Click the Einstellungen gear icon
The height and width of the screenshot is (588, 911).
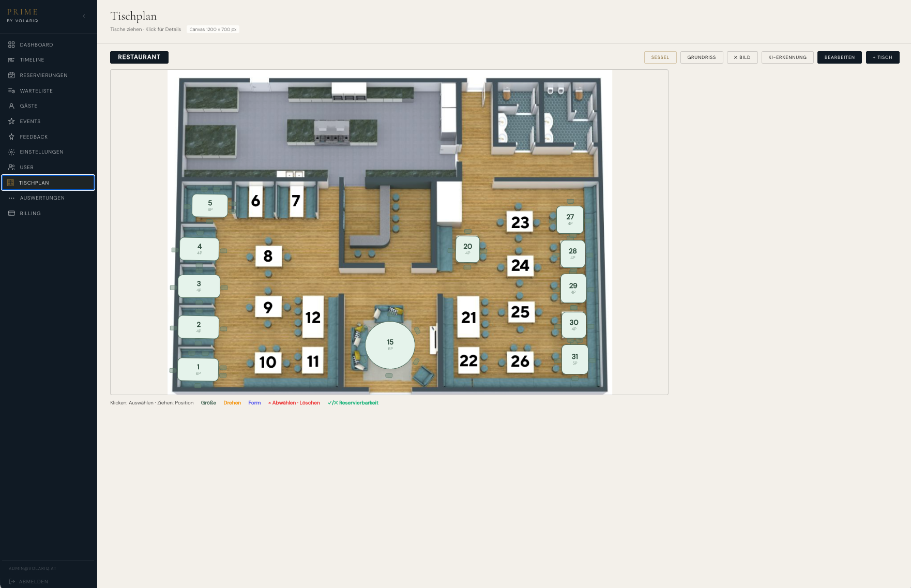pos(11,152)
